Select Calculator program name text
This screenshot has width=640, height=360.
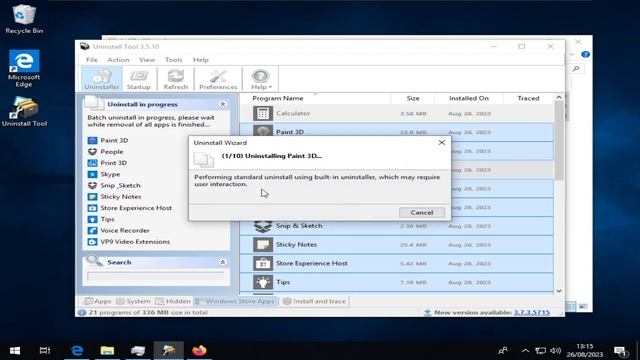[293, 113]
